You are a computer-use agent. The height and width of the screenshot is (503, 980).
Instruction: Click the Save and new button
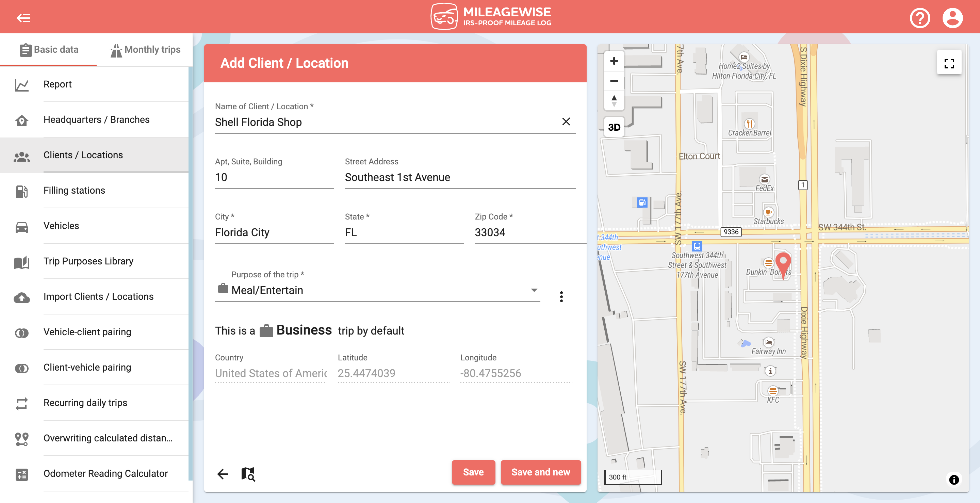click(x=540, y=472)
